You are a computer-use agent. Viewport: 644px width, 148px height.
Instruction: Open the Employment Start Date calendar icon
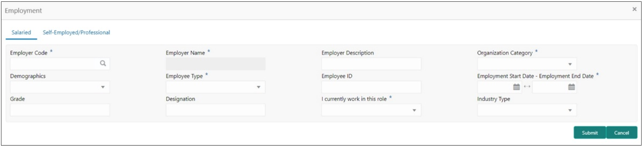point(516,87)
